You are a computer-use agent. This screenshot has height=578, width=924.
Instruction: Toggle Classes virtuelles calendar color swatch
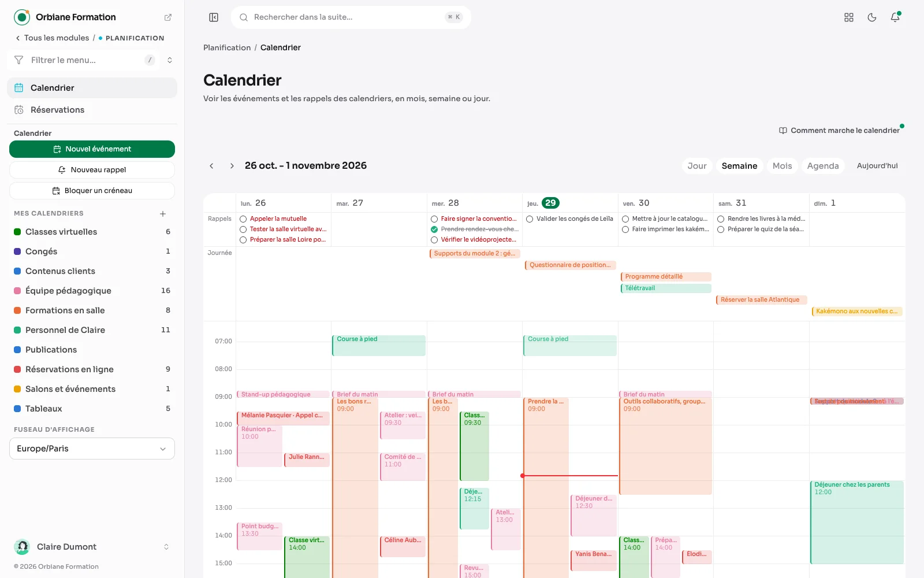tap(17, 232)
